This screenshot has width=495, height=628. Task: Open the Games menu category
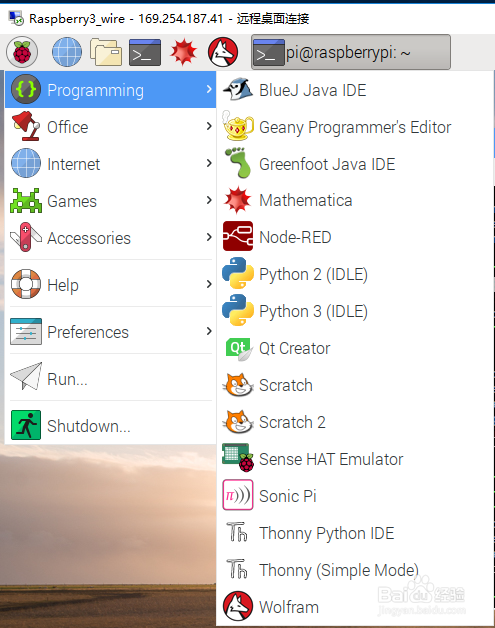(110, 200)
